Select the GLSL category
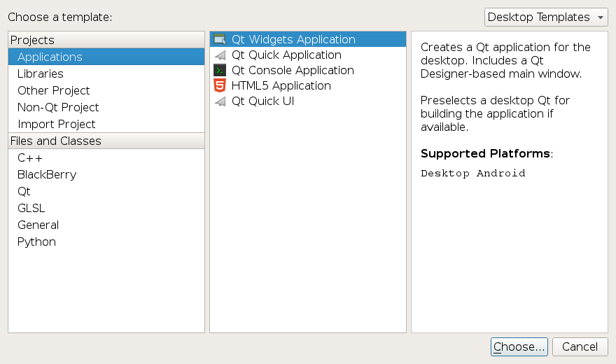 [x=106, y=209]
